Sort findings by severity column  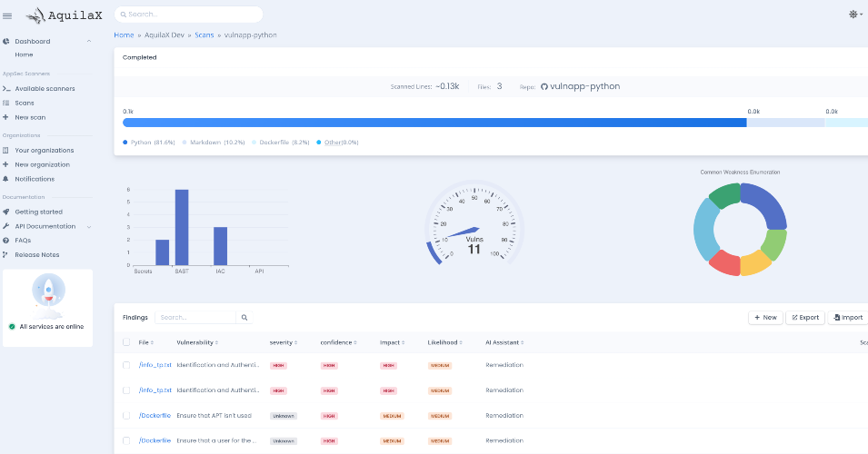(284, 343)
